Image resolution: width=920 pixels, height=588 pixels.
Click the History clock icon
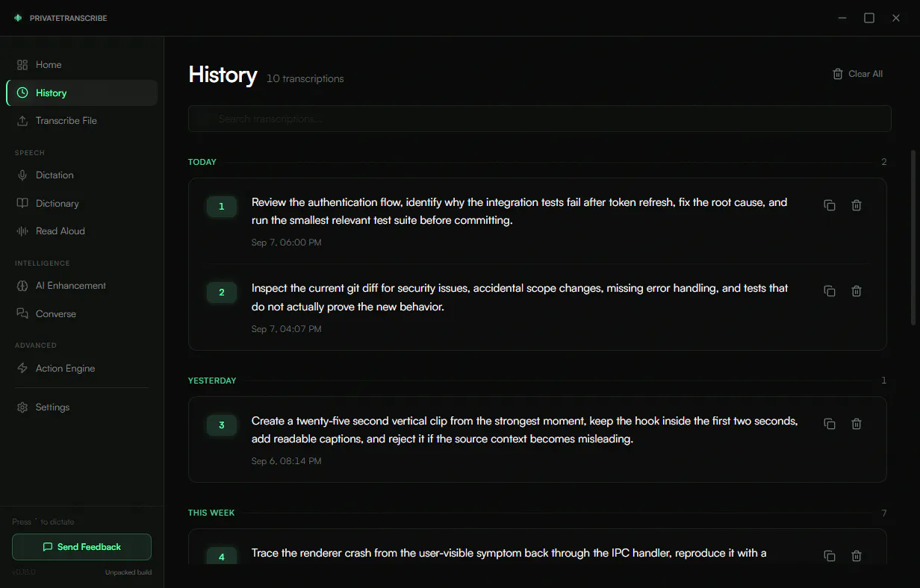(22, 93)
